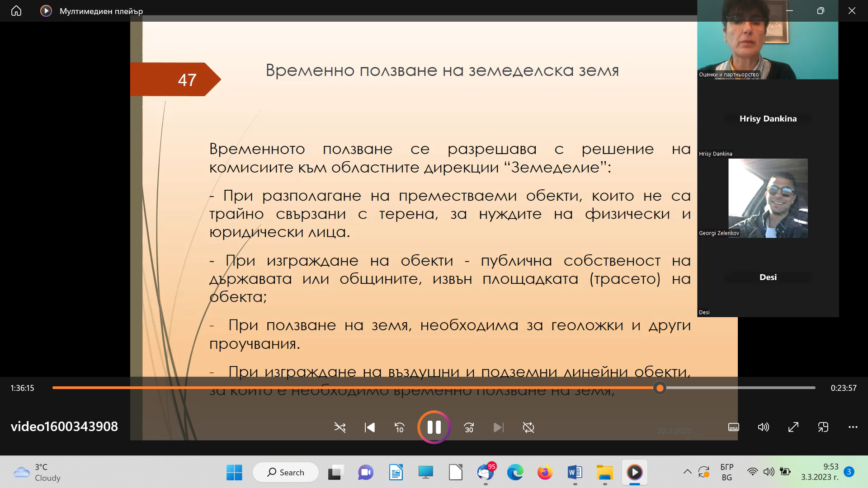Open the volume control
The image size is (868, 488).
coord(763,427)
